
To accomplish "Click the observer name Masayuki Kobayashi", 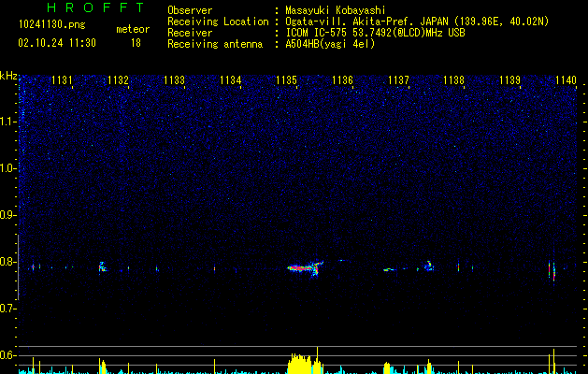I will pos(336,10).
